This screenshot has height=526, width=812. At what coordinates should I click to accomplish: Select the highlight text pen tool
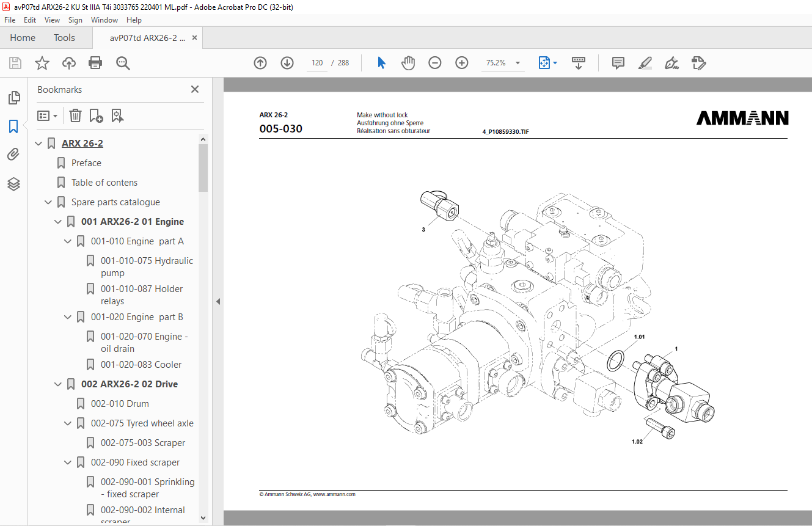(x=645, y=63)
